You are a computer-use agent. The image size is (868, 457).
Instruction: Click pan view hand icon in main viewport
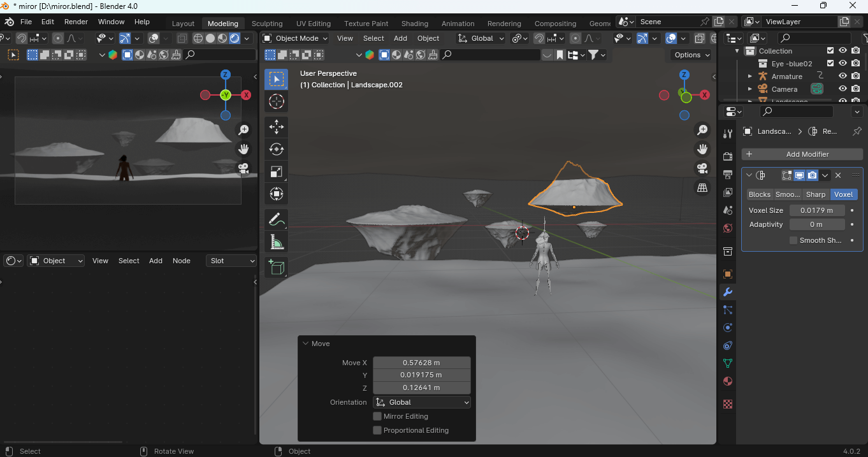click(x=702, y=149)
